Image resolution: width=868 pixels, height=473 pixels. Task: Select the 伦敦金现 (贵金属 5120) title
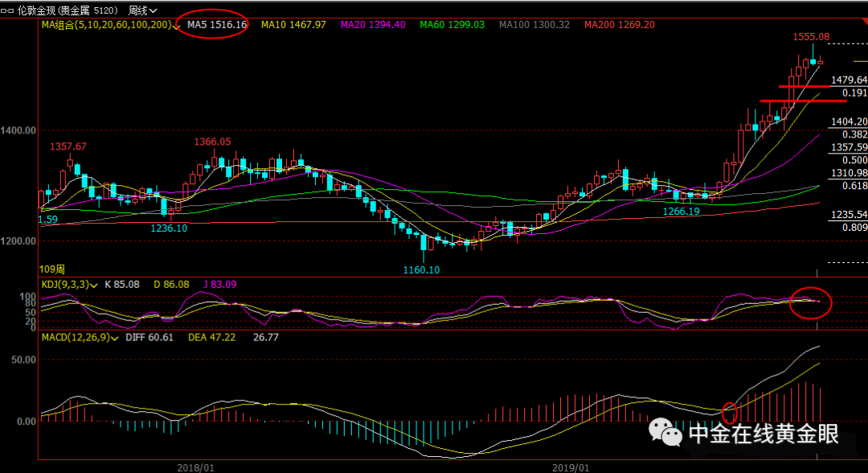click(x=68, y=10)
